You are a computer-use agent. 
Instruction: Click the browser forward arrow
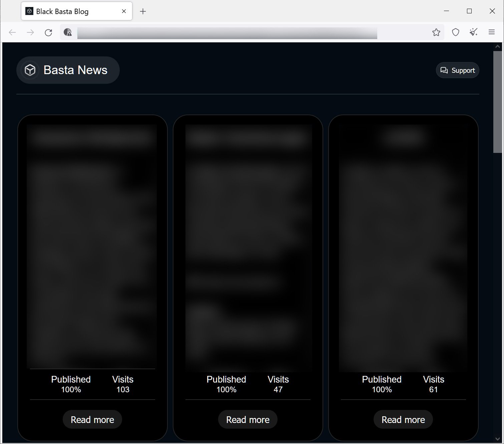[30, 32]
